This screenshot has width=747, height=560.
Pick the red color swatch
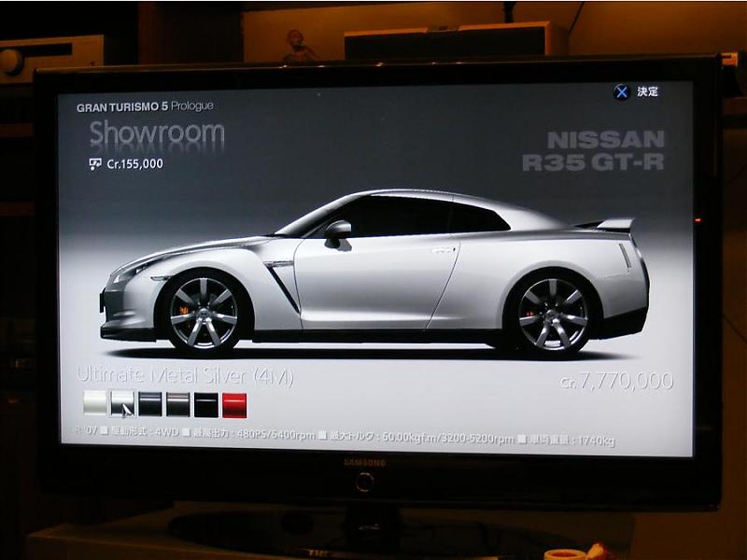pyautogui.click(x=235, y=406)
